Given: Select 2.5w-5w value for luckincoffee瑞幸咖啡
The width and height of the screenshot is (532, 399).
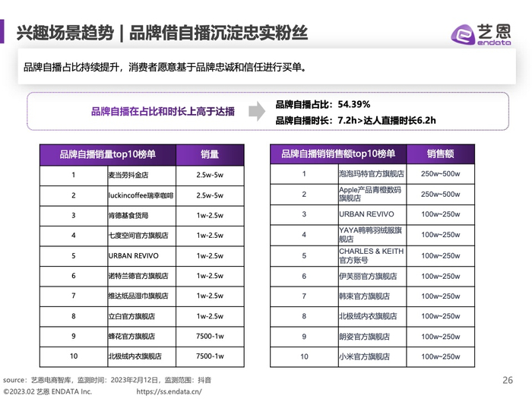Looking at the screenshot, I should 210,195.
